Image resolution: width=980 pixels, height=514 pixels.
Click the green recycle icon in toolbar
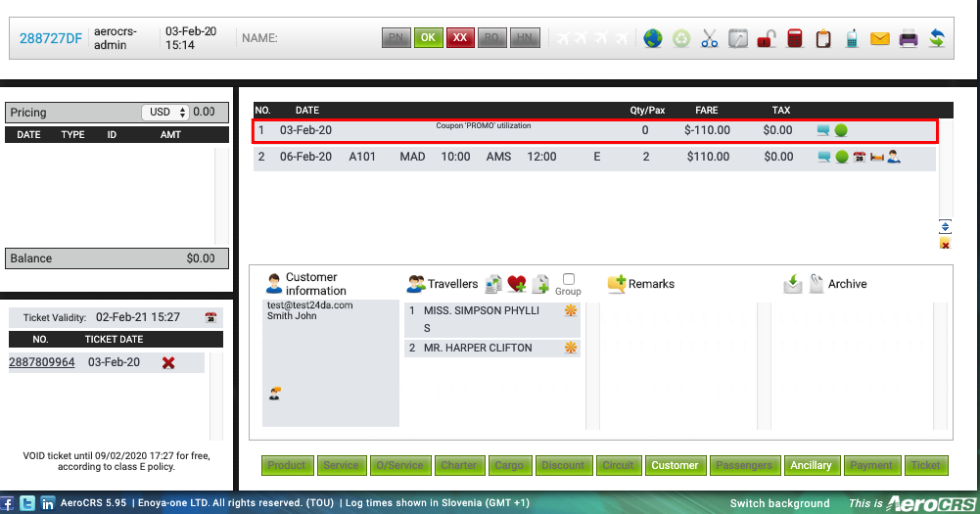click(681, 39)
